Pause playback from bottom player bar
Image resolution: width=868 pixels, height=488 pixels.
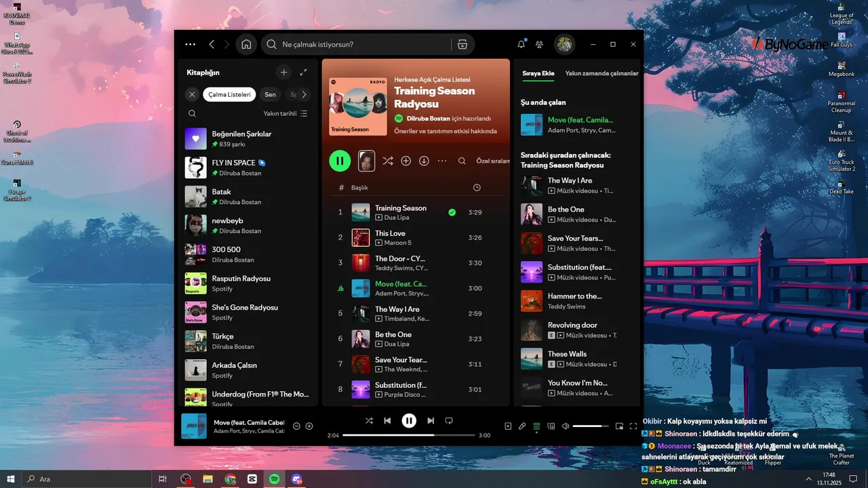pos(409,421)
